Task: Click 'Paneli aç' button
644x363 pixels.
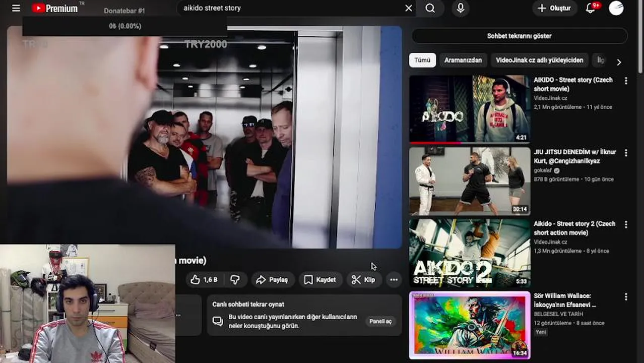Action: click(x=380, y=321)
